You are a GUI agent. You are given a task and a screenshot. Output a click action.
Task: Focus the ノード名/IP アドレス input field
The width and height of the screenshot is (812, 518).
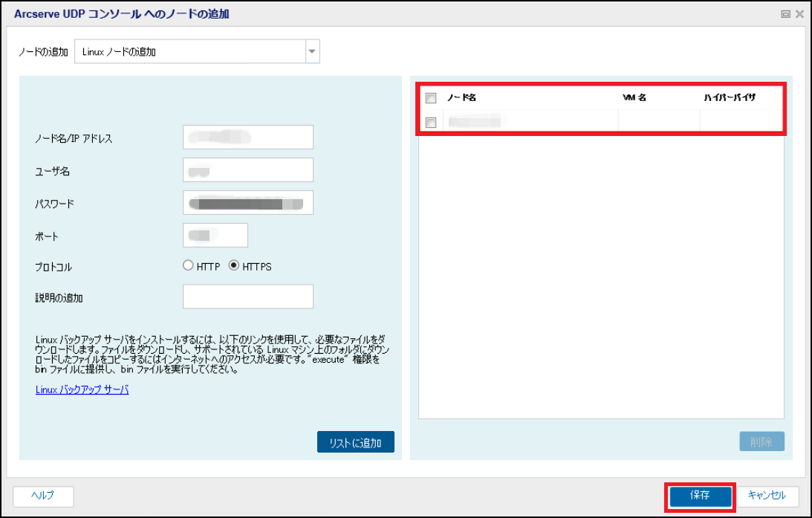(x=248, y=137)
